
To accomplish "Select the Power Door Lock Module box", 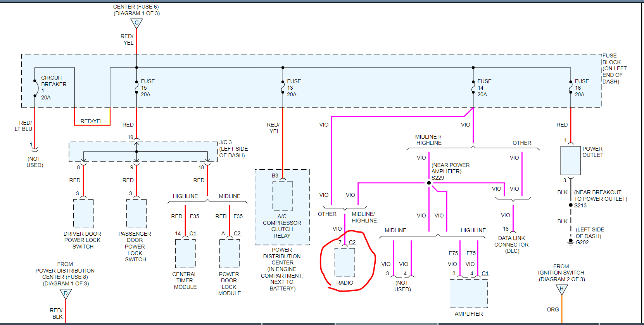I will (x=230, y=254).
